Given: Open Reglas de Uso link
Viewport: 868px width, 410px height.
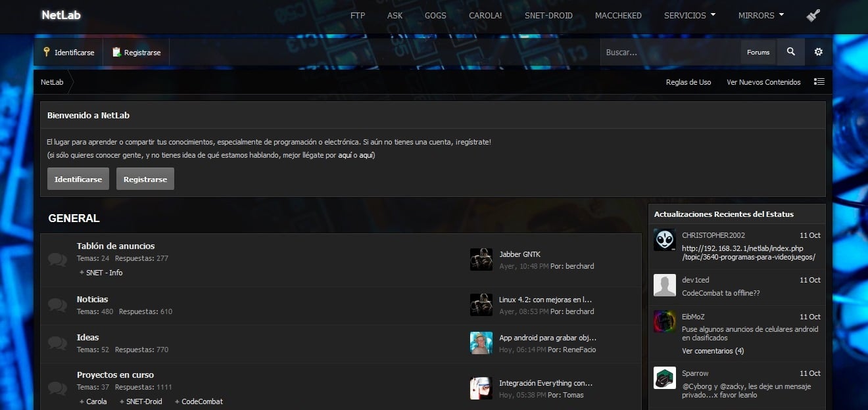Looking at the screenshot, I should point(688,82).
